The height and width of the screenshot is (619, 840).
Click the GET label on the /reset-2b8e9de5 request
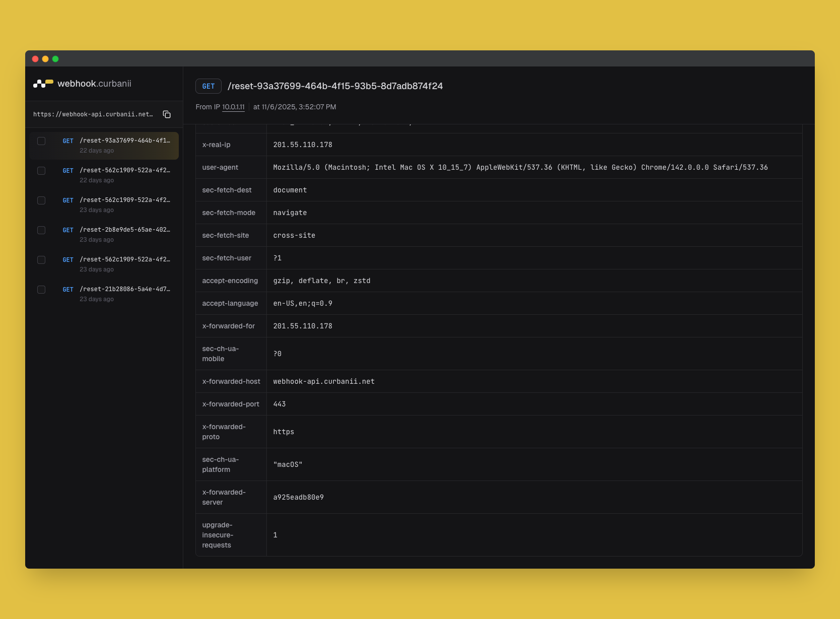pyautogui.click(x=68, y=230)
